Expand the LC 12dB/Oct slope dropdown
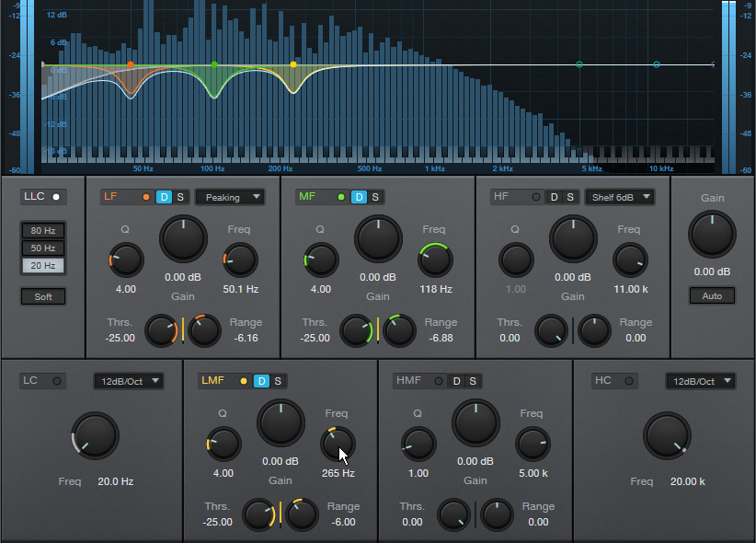756x543 pixels. (x=128, y=381)
